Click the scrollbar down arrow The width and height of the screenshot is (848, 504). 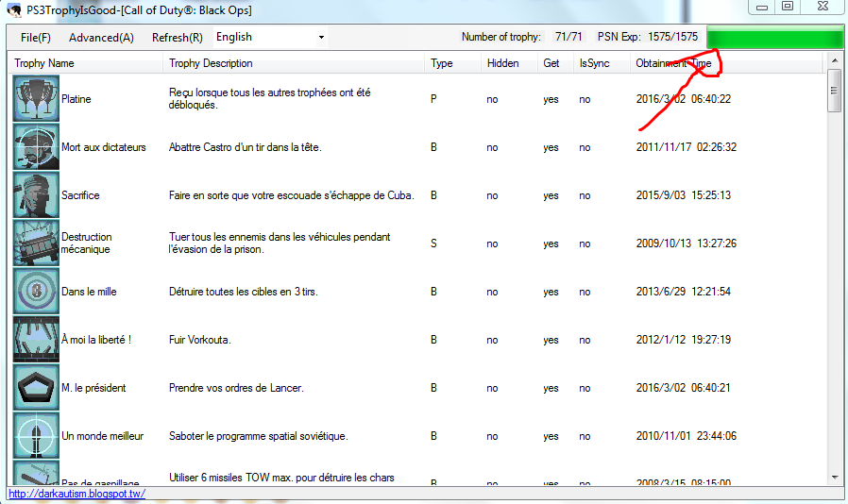pyautogui.click(x=835, y=477)
